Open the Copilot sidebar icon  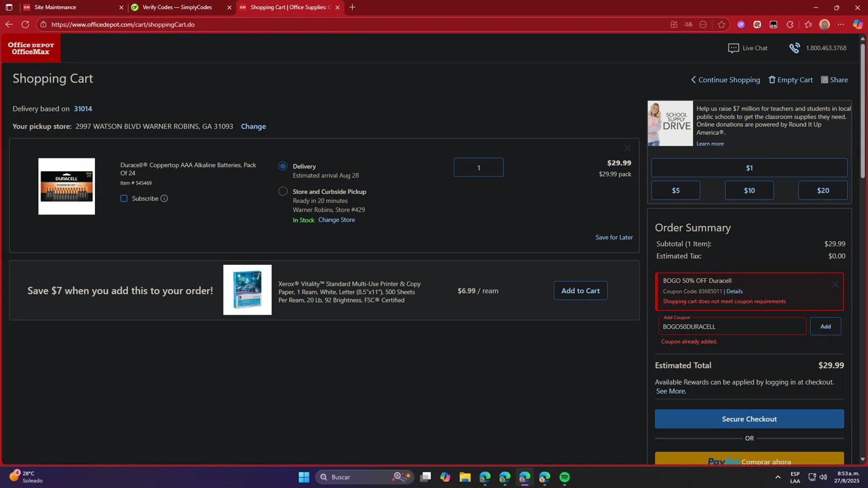click(x=858, y=24)
